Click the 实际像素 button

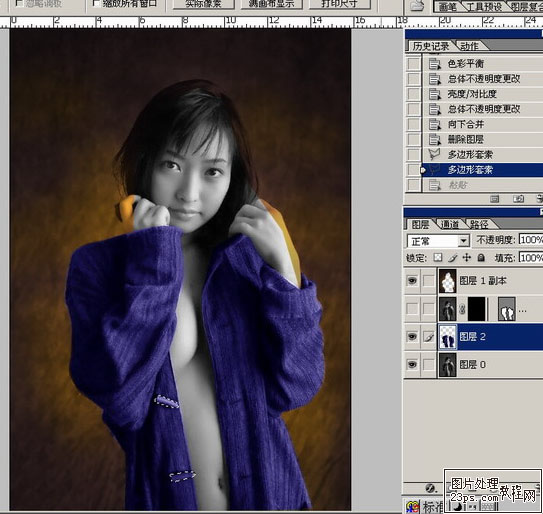point(204,4)
